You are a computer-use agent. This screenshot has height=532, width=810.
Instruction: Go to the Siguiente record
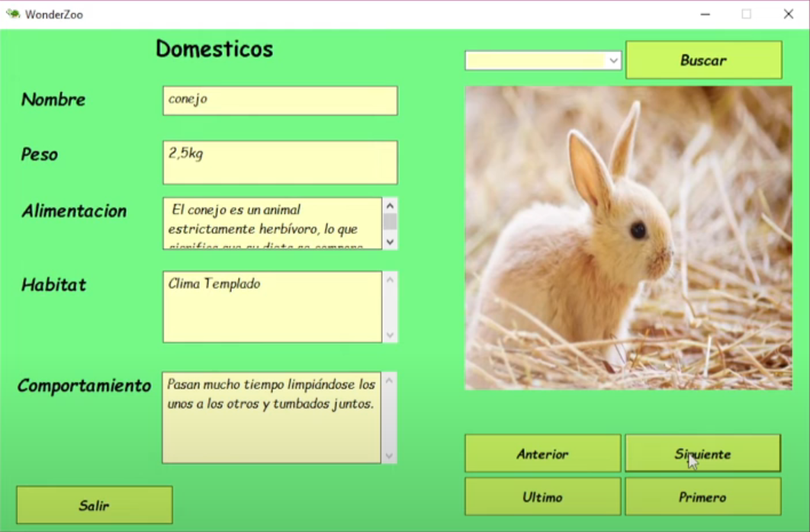pos(702,453)
